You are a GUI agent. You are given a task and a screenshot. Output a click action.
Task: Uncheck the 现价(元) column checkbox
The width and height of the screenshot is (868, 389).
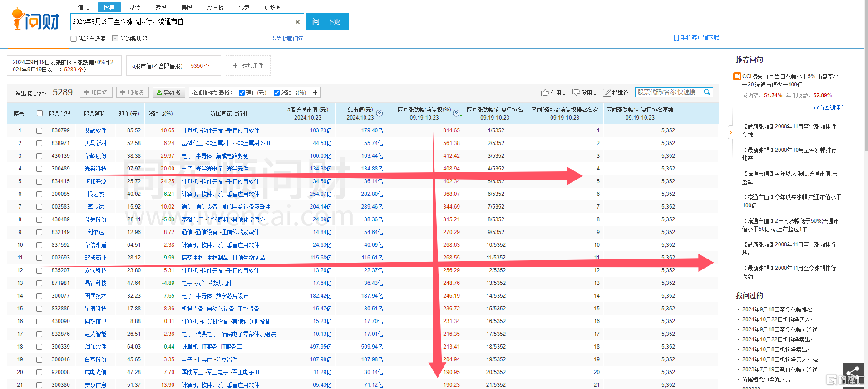pyautogui.click(x=242, y=93)
